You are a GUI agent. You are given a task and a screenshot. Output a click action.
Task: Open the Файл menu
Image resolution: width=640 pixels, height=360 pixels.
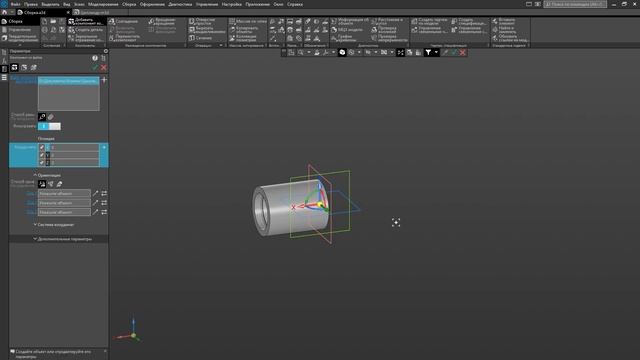tap(15, 4)
